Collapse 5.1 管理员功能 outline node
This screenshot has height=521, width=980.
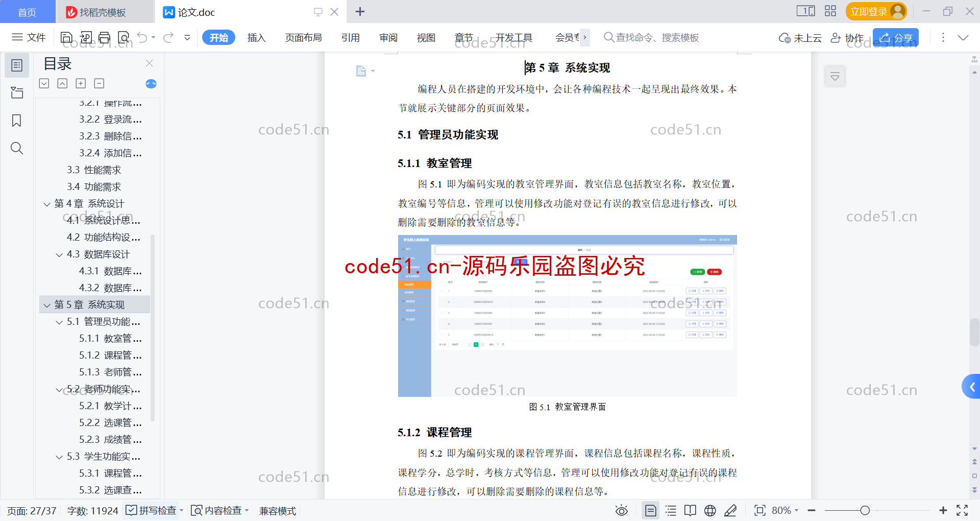tap(59, 322)
